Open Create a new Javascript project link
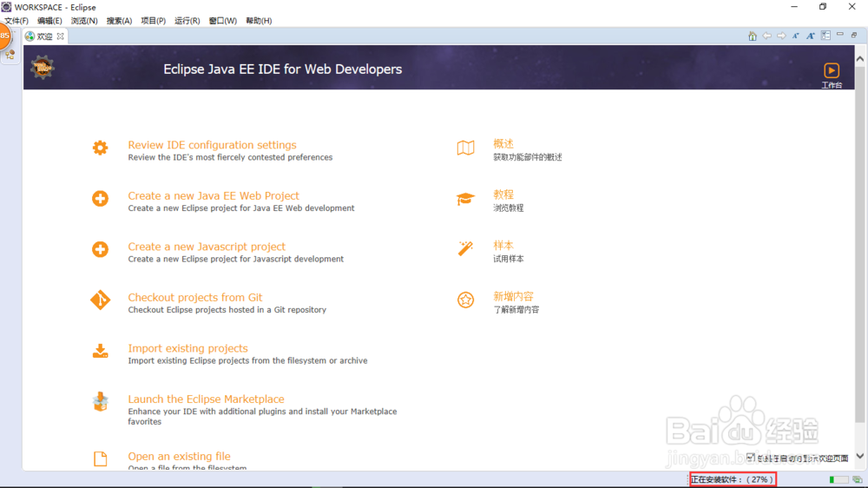 [207, 247]
